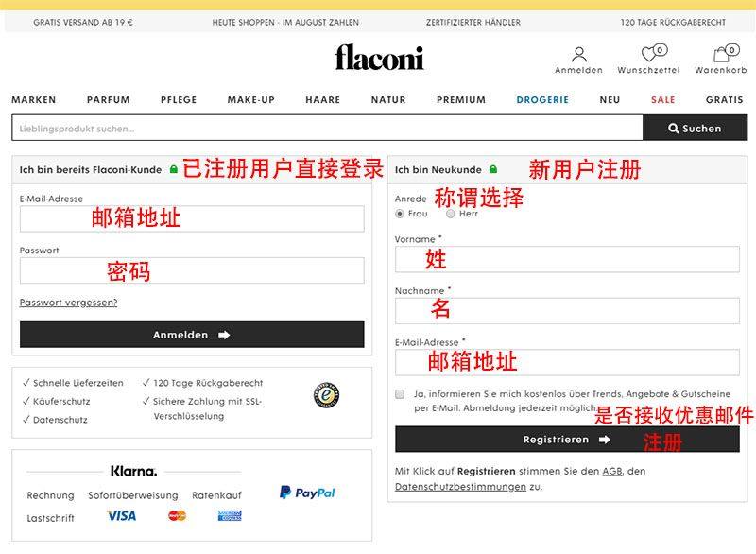The height and width of the screenshot is (554, 756).
Task: Focus the Lieblingsprodukt suchen search field
Action: tap(327, 128)
